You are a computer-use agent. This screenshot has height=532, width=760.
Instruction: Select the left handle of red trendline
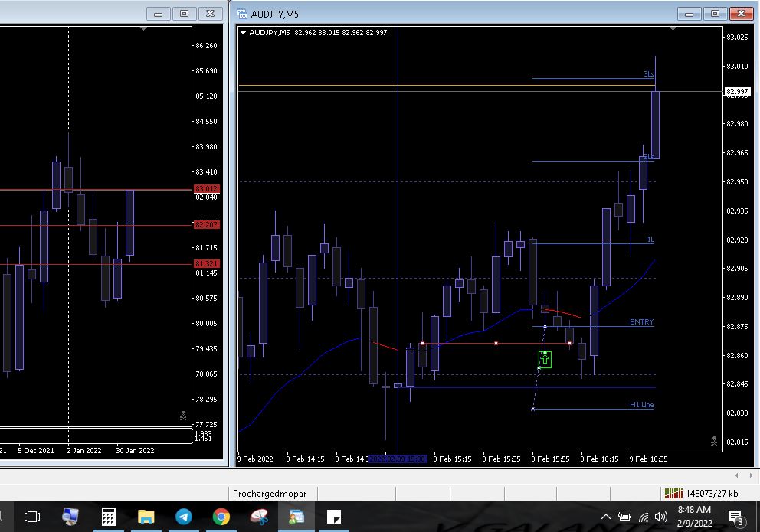coord(423,343)
